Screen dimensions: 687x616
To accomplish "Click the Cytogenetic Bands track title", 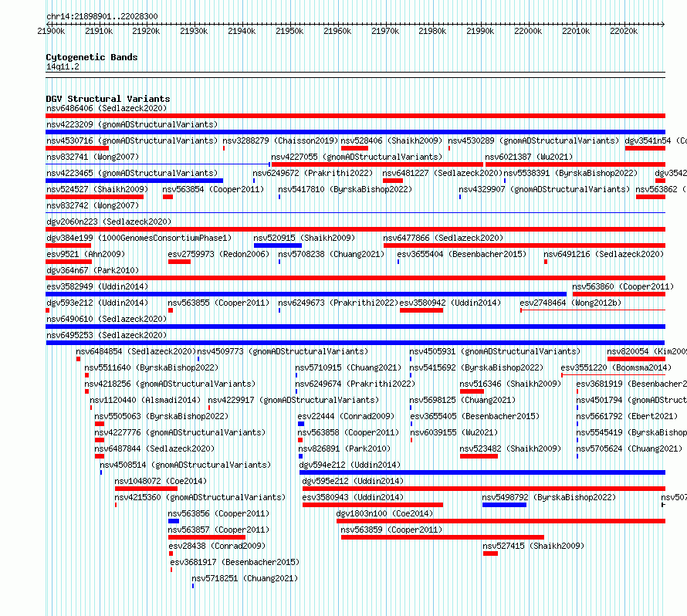I will pyautogui.click(x=92, y=57).
